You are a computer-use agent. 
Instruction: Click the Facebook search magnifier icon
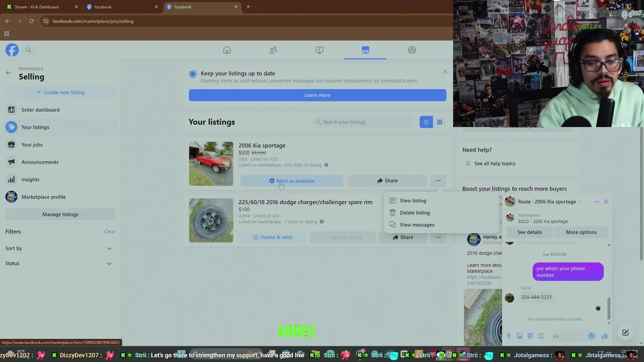point(28,50)
